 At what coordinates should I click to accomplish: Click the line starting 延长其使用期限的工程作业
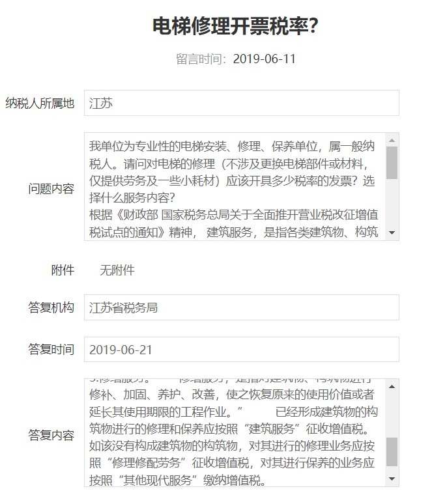click(234, 412)
